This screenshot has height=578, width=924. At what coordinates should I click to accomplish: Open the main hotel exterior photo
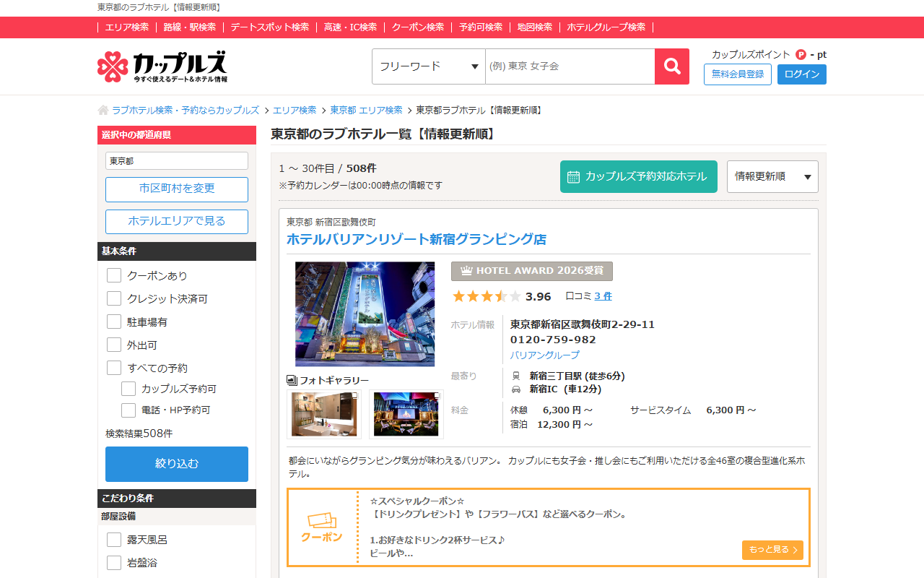tap(365, 314)
